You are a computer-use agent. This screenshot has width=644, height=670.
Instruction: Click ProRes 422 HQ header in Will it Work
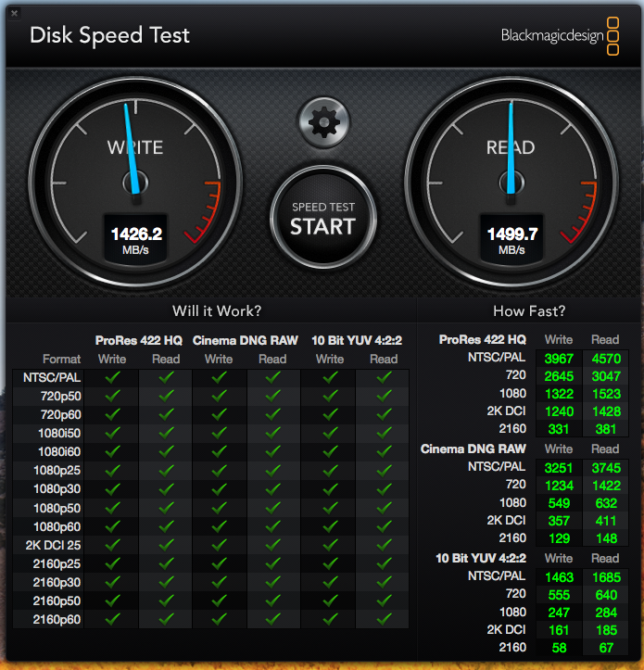pyautogui.click(x=138, y=340)
